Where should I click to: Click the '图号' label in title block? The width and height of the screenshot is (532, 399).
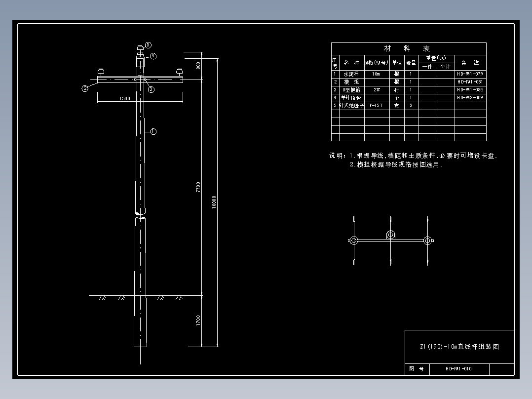click(x=417, y=369)
